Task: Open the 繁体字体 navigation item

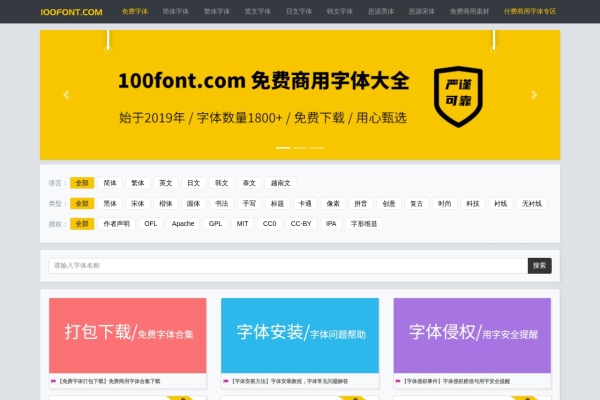Action: point(217,11)
